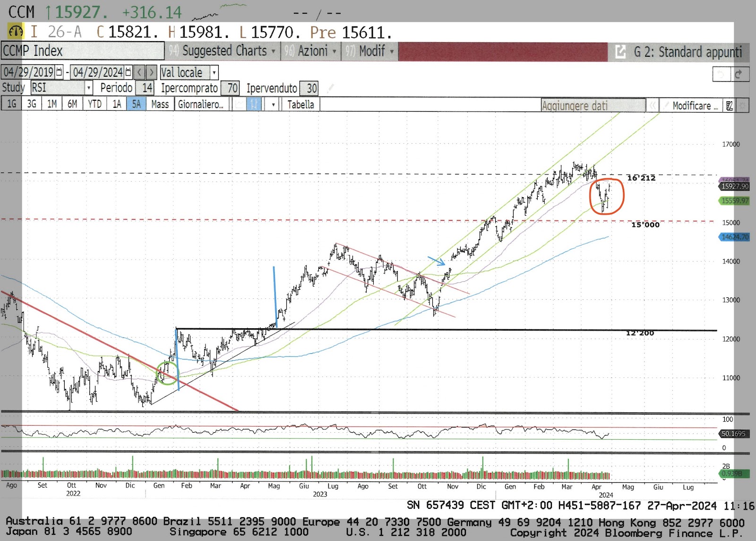
Task: Click the 15'000 support level annotation
Action: coord(645,225)
